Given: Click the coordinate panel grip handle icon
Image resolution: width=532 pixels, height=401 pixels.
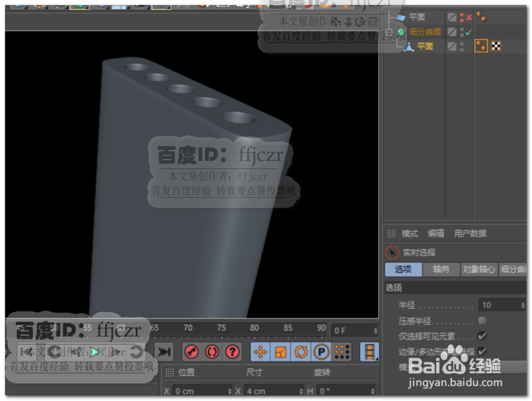Looking at the screenshot, I should coord(169,372).
